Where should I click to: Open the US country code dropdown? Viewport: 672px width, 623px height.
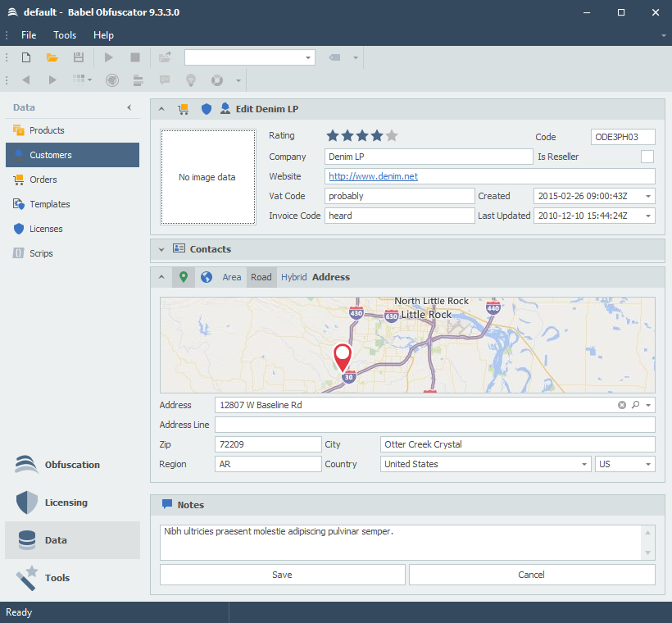click(x=648, y=464)
